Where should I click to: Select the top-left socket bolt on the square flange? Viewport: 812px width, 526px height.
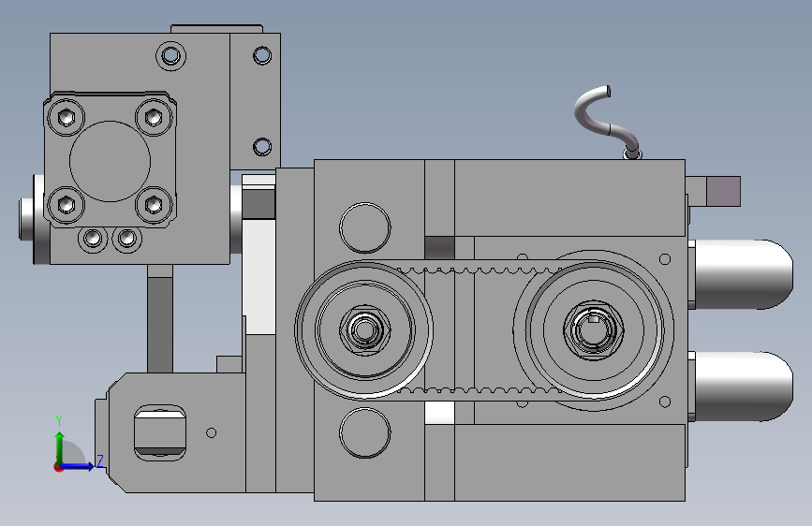(x=66, y=118)
